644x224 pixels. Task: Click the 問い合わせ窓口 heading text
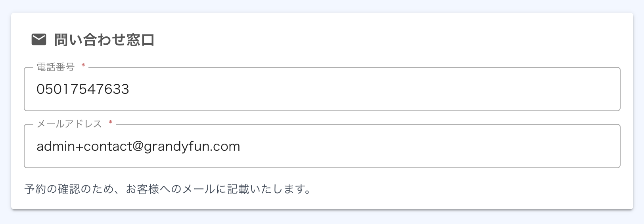(x=104, y=40)
